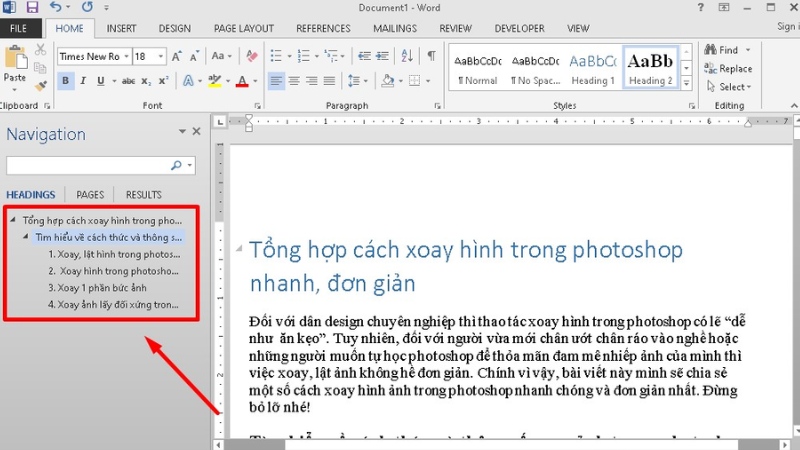Toggle Underline formatting

tap(101, 81)
